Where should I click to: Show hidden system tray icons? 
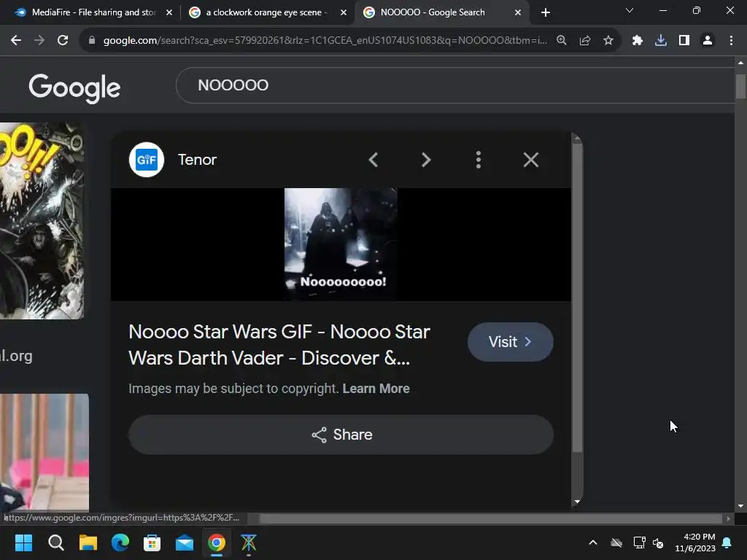[593, 542]
